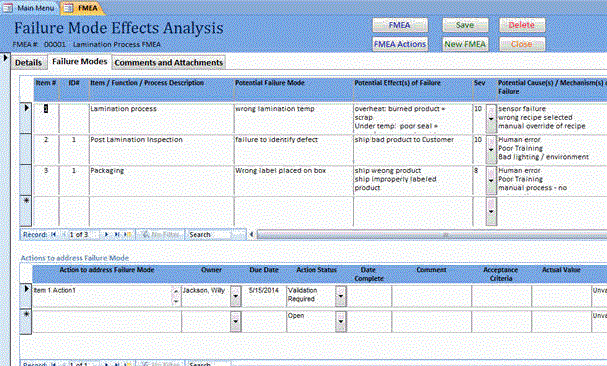This screenshot has height=366, width=607.
Task: Click empty Date Complete cell for Item 1 Action1
Action: 369,296
